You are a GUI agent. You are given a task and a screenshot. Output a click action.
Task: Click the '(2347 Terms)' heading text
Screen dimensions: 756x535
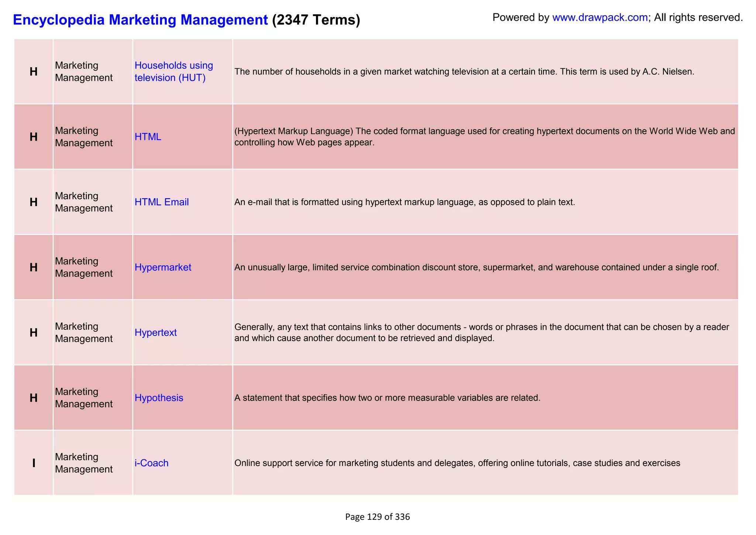316,20
